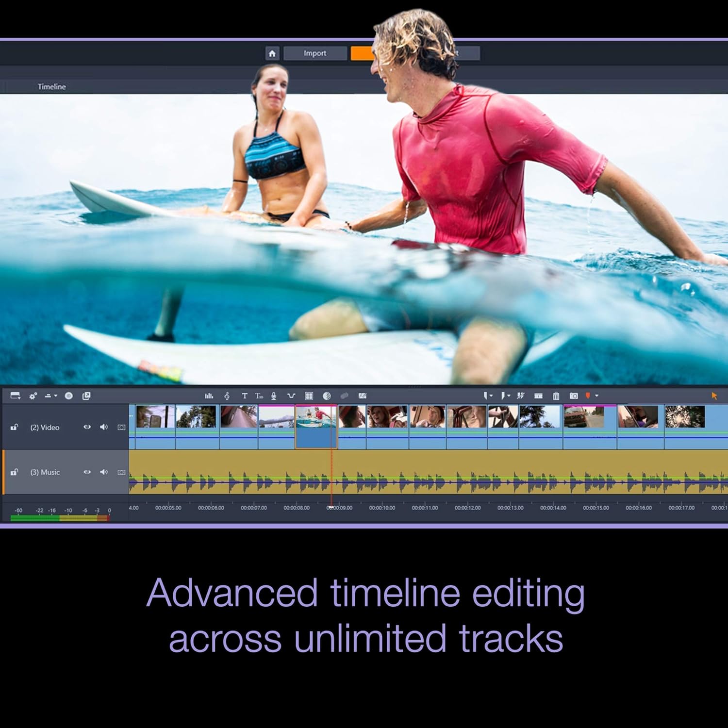Toggle the (3) Music track monitor icon
The image size is (728, 728).
121,472
